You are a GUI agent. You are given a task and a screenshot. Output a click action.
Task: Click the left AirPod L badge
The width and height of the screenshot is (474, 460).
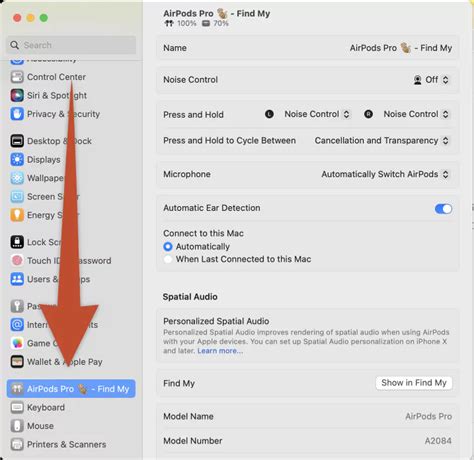[269, 114]
